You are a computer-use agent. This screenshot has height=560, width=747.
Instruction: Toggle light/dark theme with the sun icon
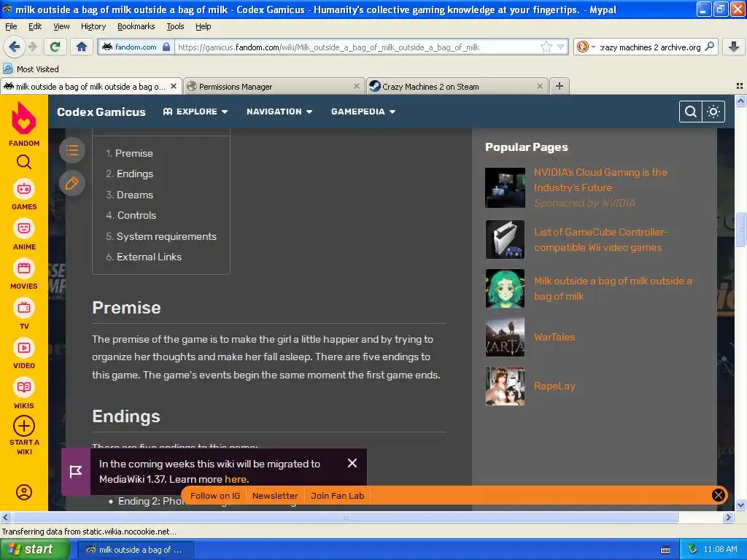pyautogui.click(x=713, y=112)
